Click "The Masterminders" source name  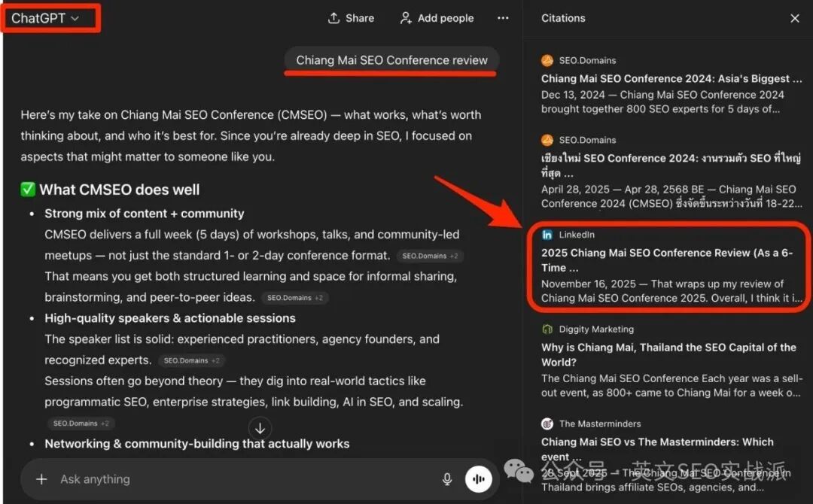(x=600, y=424)
